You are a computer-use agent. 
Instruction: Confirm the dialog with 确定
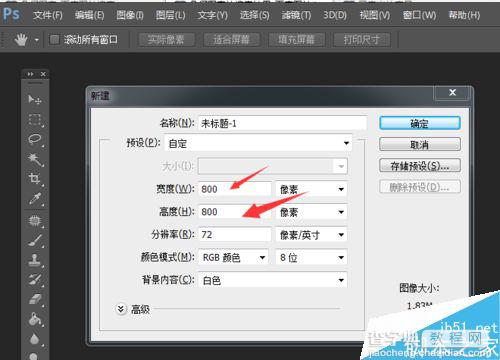coord(420,123)
